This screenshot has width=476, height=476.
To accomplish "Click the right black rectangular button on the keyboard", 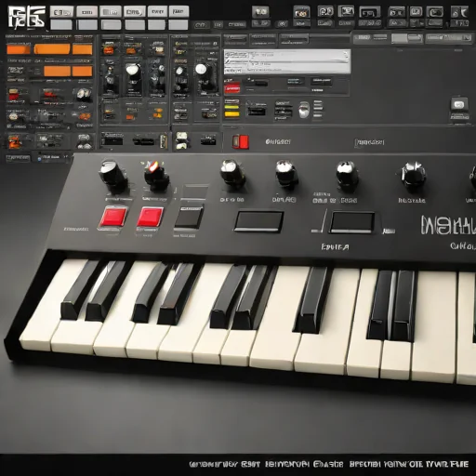I will [x=351, y=222].
